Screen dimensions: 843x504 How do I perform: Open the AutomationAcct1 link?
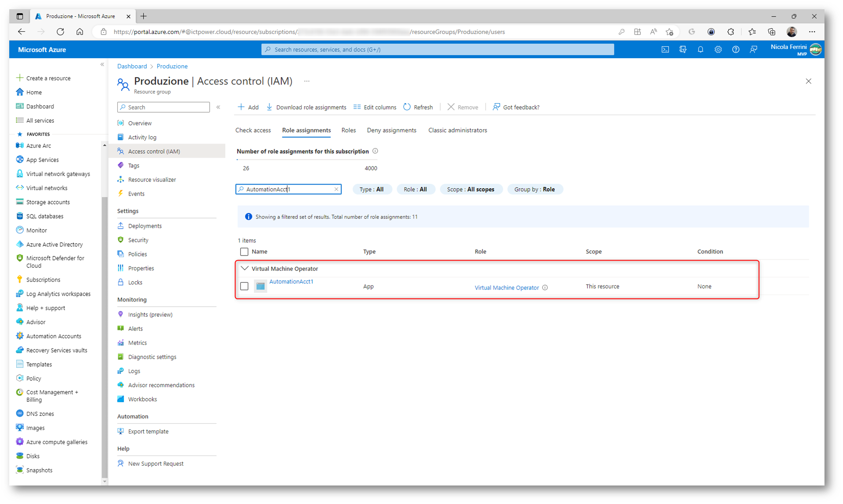(291, 282)
